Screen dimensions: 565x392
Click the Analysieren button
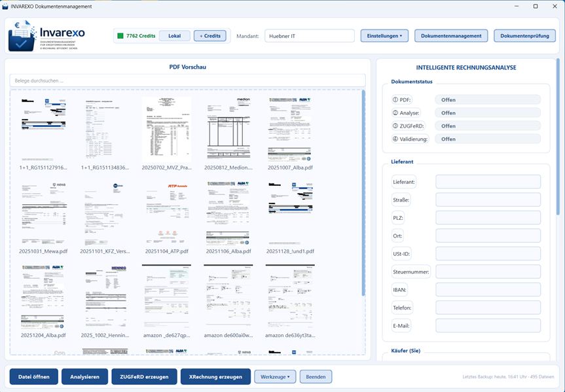click(x=84, y=376)
